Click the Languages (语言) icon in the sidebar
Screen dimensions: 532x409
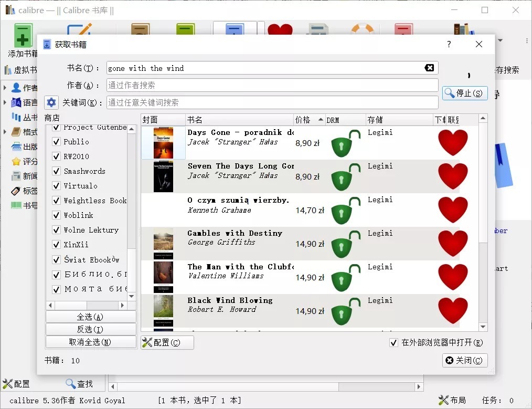pos(16,102)
